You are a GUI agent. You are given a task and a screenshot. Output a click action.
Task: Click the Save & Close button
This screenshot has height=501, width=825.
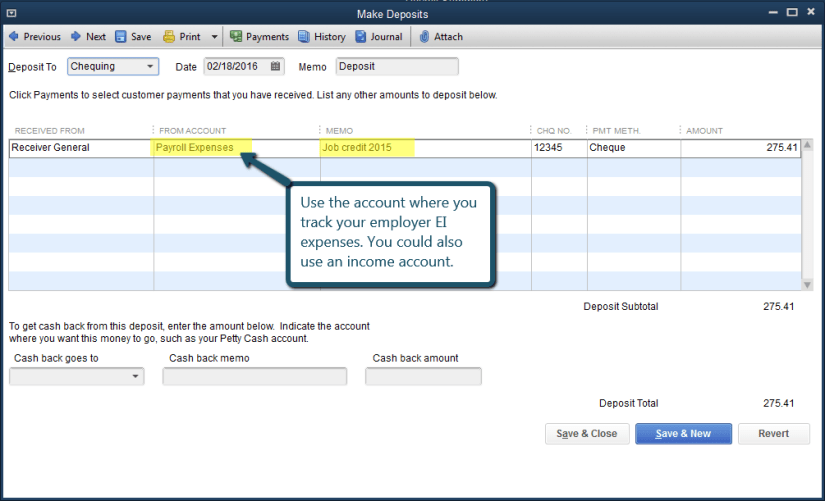click(x=587, y=434)
